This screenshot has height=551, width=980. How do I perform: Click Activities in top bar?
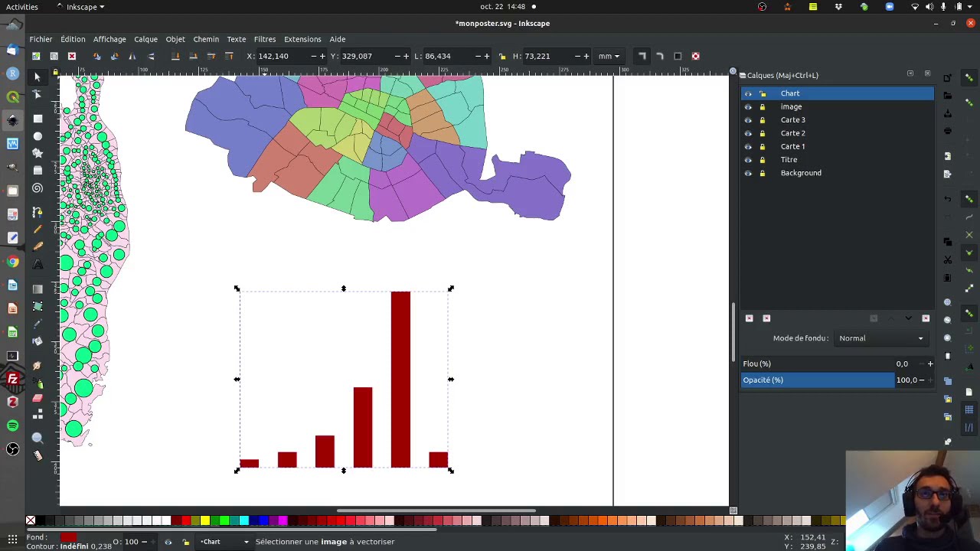click(21, 7)
